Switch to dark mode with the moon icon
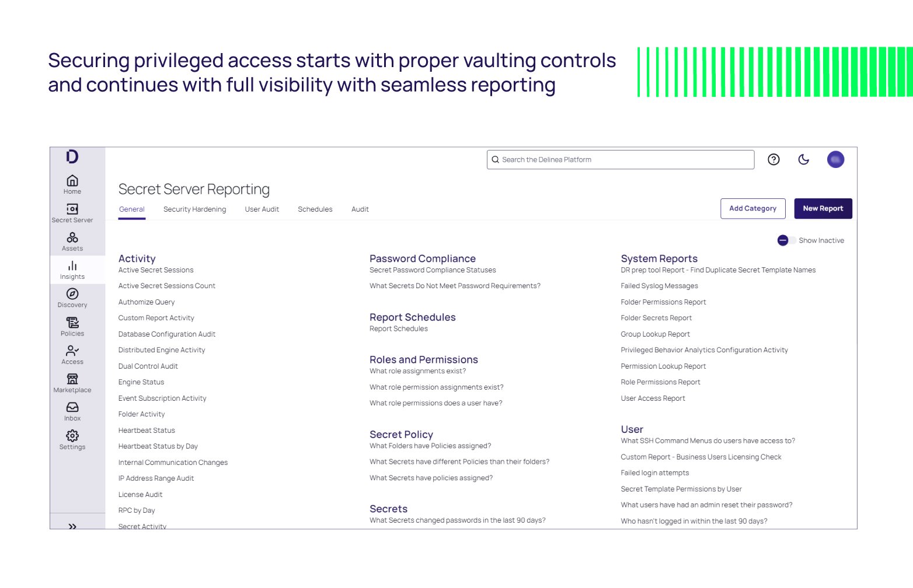The width and height of the screenshot is (913, 588). tap(804, 159)
